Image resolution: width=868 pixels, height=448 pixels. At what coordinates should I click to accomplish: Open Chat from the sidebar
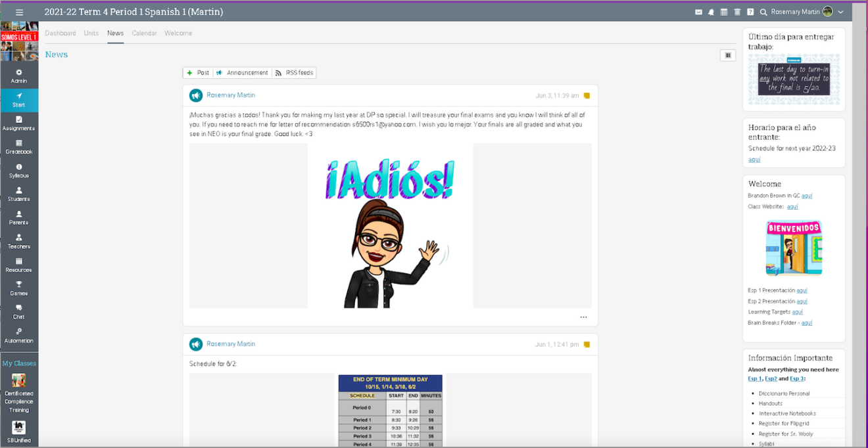19,311
